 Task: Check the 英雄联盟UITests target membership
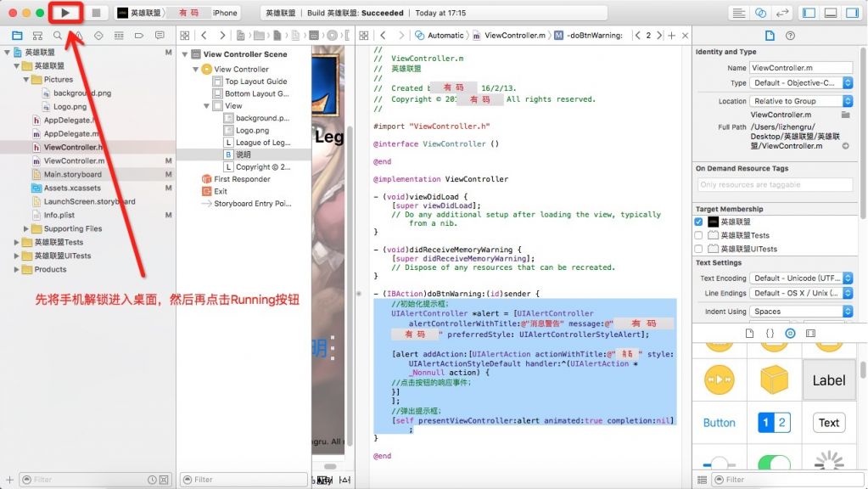click(698, 249)
